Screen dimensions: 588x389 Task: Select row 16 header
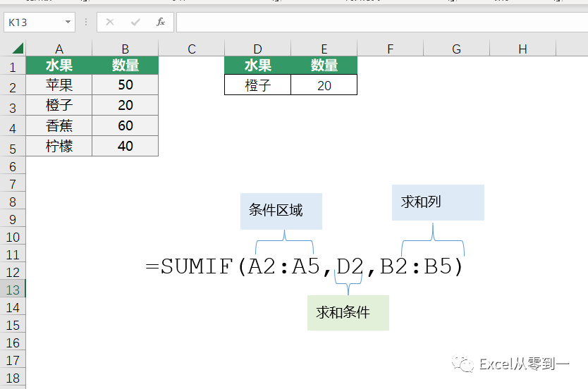pyautogui.click(x=13, y=342)
